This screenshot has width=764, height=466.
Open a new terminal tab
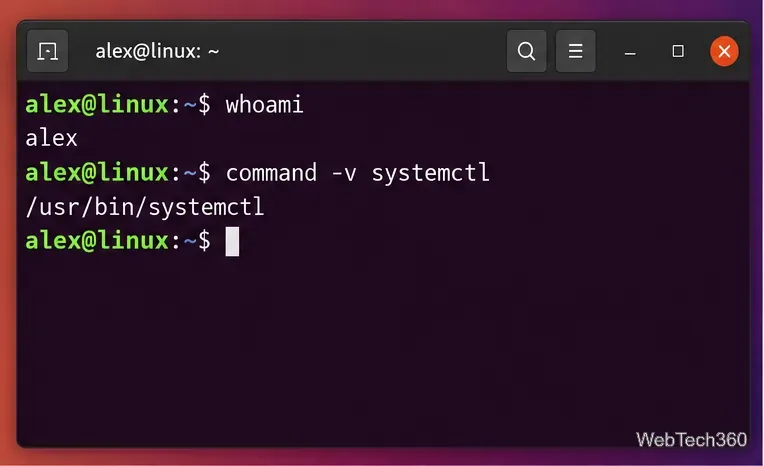click(47, 51)
